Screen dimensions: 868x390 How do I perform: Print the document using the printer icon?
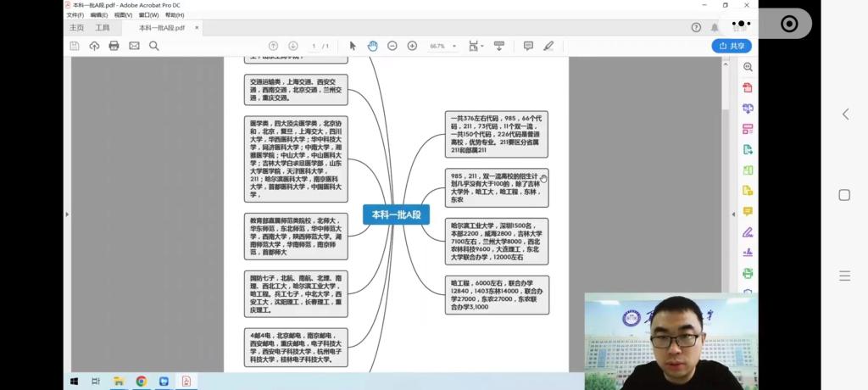[x=114, y=46]
